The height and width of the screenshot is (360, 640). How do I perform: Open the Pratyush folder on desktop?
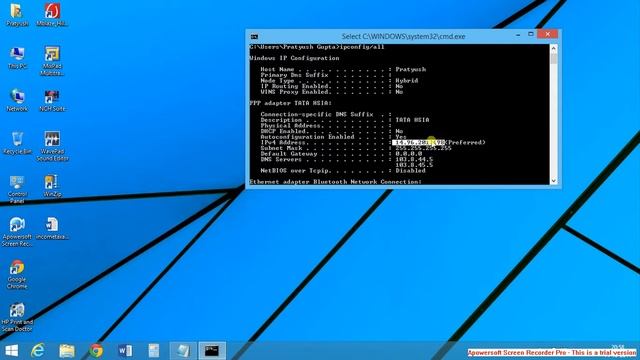pos(17,15)
